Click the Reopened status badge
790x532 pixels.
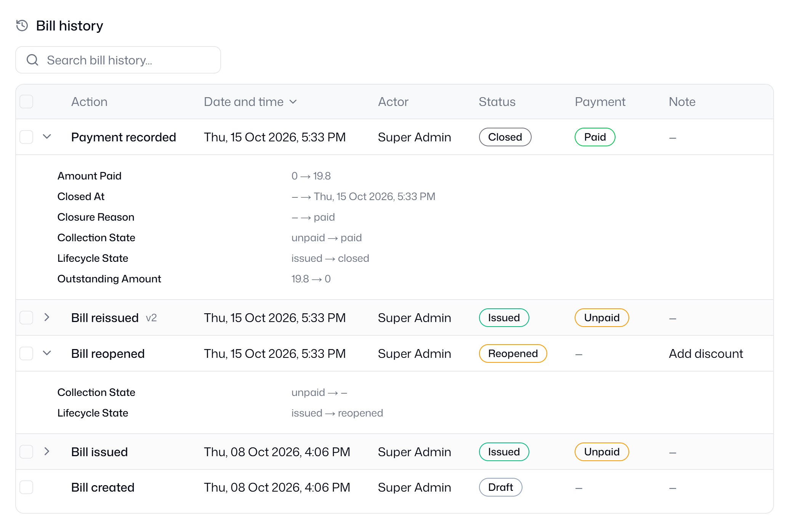point(513,353)
